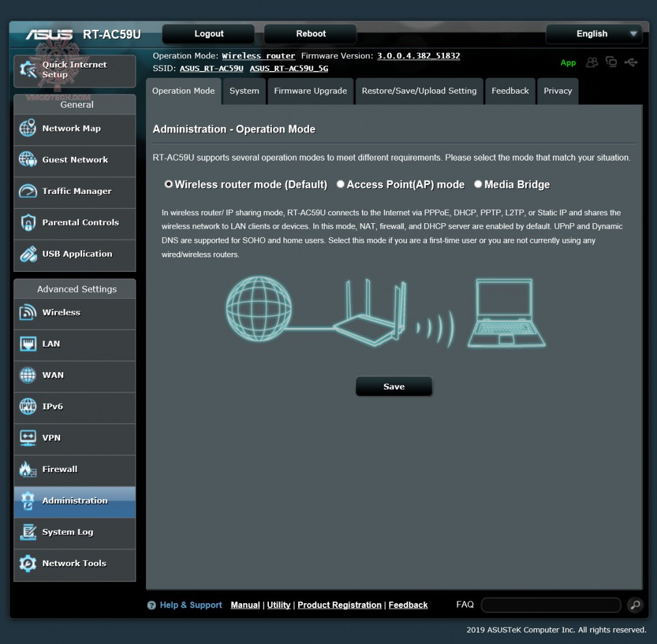Open the Wireless settings menu item
Viewport: 657px width, 644px height.
[75, 313]
